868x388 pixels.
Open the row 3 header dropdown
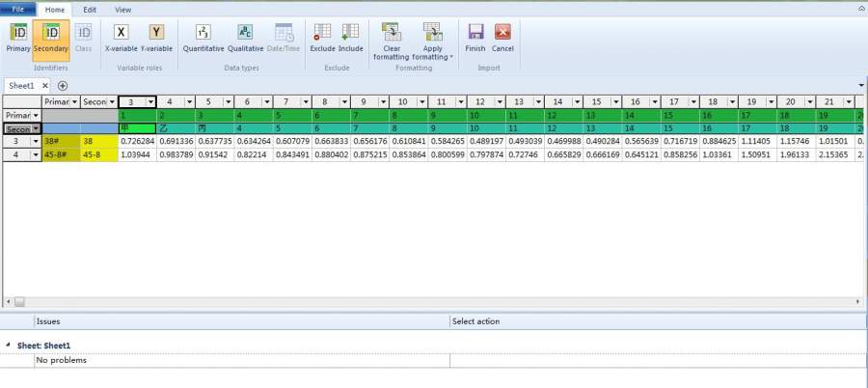[36, 142]
